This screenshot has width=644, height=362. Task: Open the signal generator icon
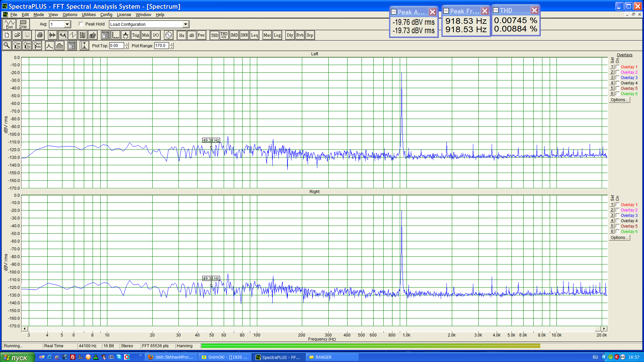pos(168,35)
